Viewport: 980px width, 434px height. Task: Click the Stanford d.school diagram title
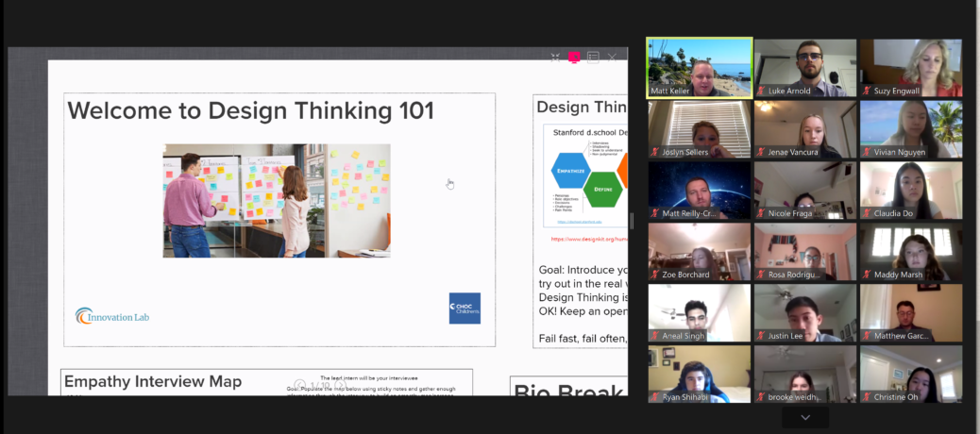click(x=589, y=132)
